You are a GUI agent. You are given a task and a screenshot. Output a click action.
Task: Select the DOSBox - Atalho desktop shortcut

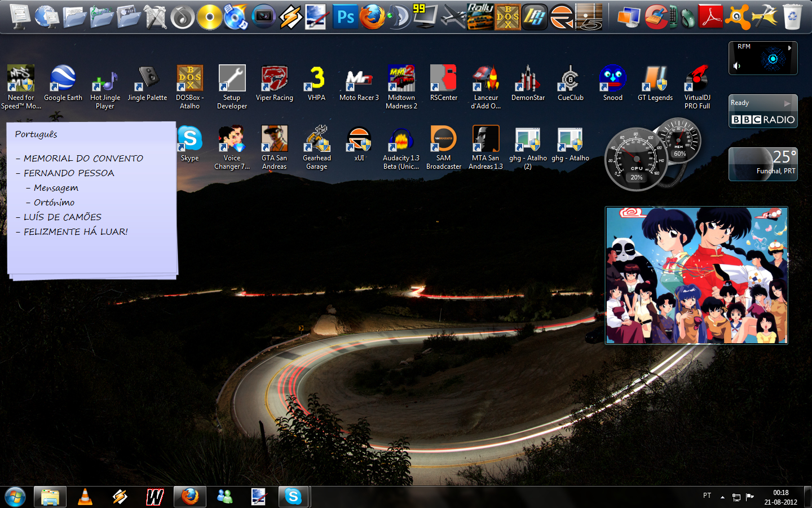pos(190,87)
